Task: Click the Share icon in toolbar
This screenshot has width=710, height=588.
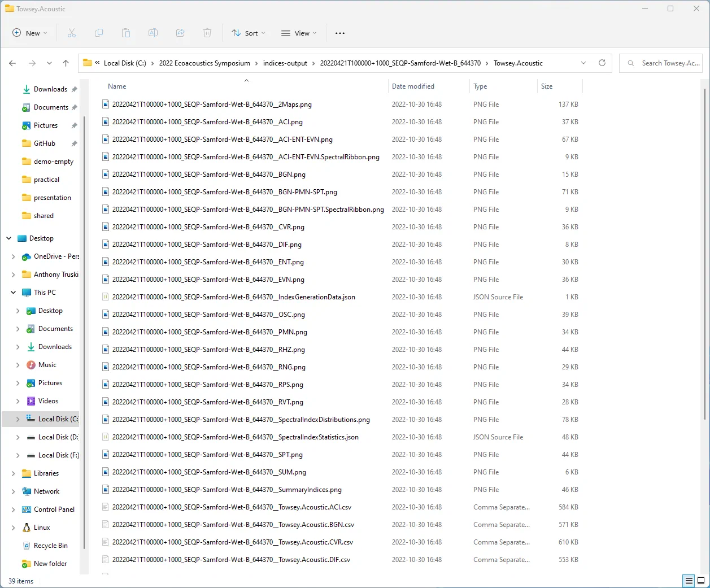Action: point(180,33)
